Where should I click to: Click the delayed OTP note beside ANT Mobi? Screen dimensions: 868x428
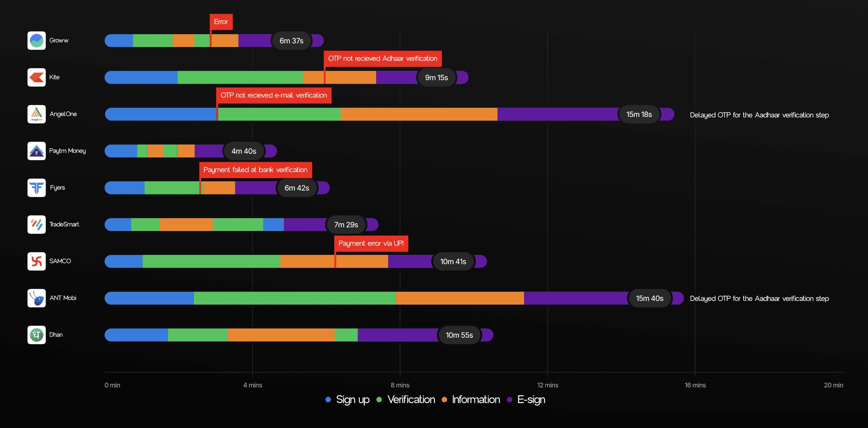pyautogui.click(x=759, y=298)
